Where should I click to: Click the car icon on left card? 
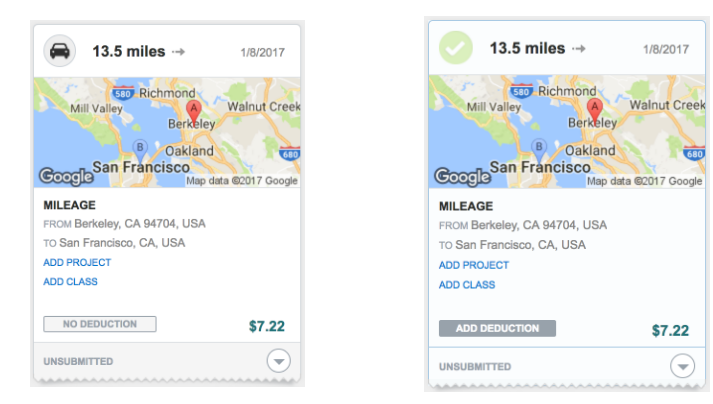tap(60, 51)
